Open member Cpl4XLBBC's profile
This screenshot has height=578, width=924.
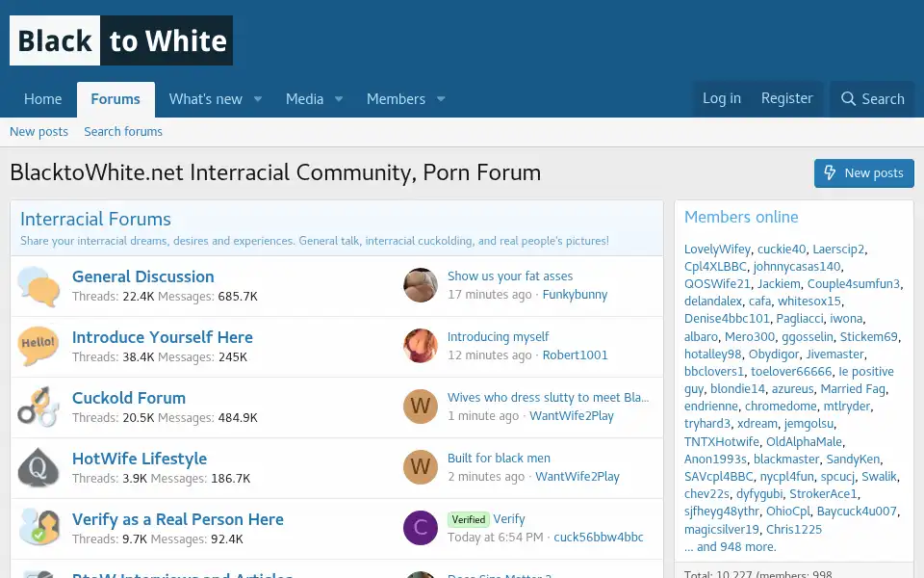(715, 267)
